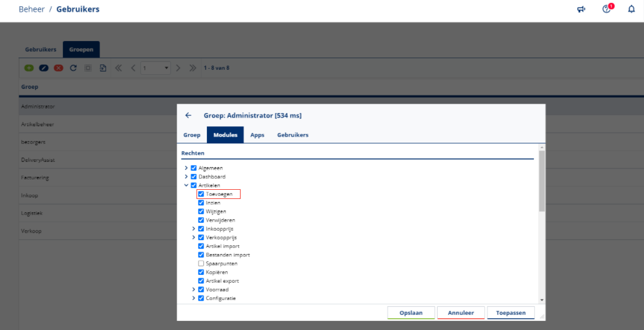Open the help icon with red badge
Viewport: 644px width, 330px height.
pos(607,9)
